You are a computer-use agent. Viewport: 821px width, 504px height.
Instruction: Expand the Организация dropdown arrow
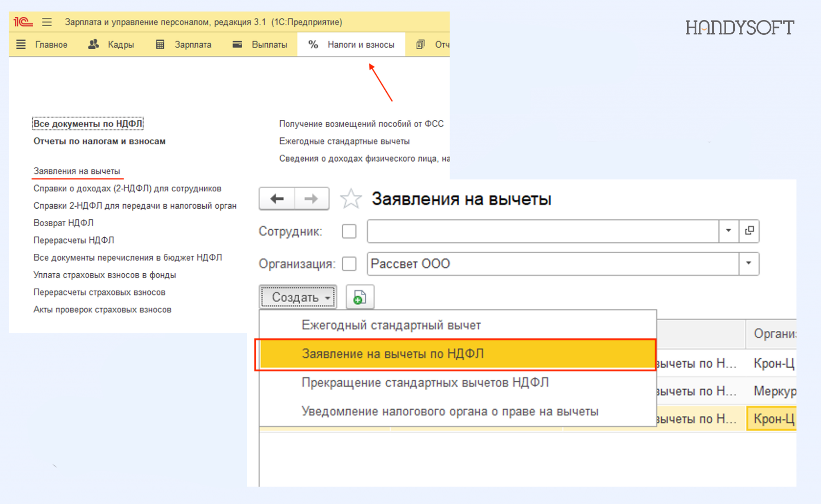click(x=749, y=264)
